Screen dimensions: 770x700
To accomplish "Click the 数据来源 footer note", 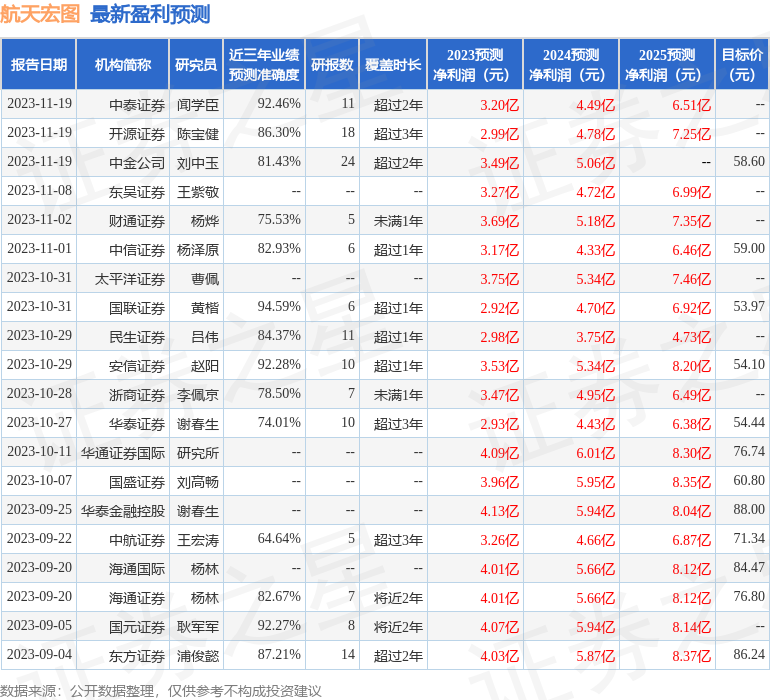I will [x=161, y=691].
